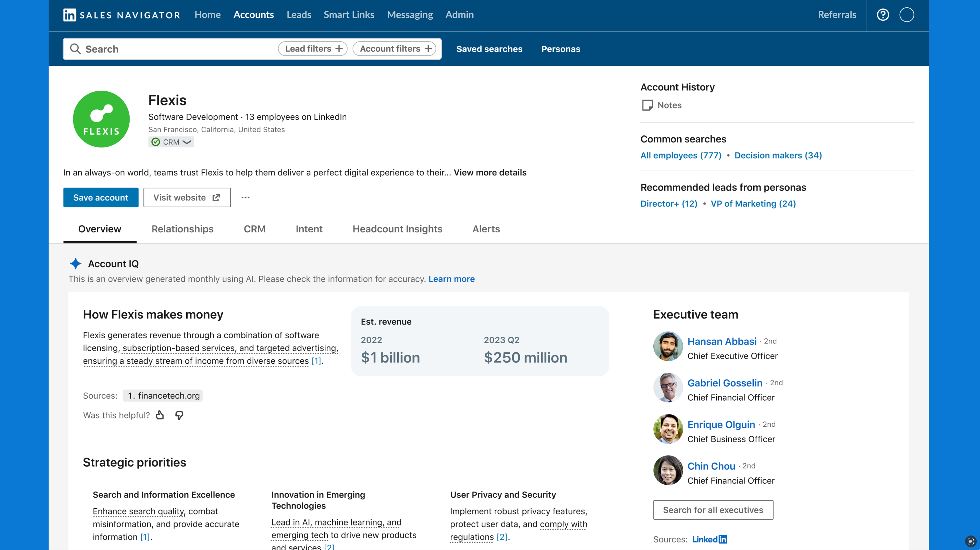Click the LinkedIn Sales Navigator logo

click(x=121, y=15)
